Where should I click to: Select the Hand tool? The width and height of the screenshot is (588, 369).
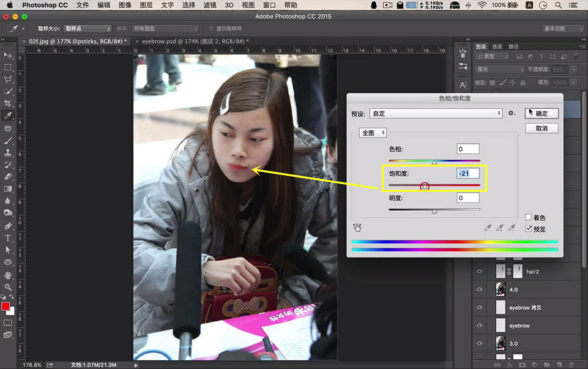coord(8,275)
